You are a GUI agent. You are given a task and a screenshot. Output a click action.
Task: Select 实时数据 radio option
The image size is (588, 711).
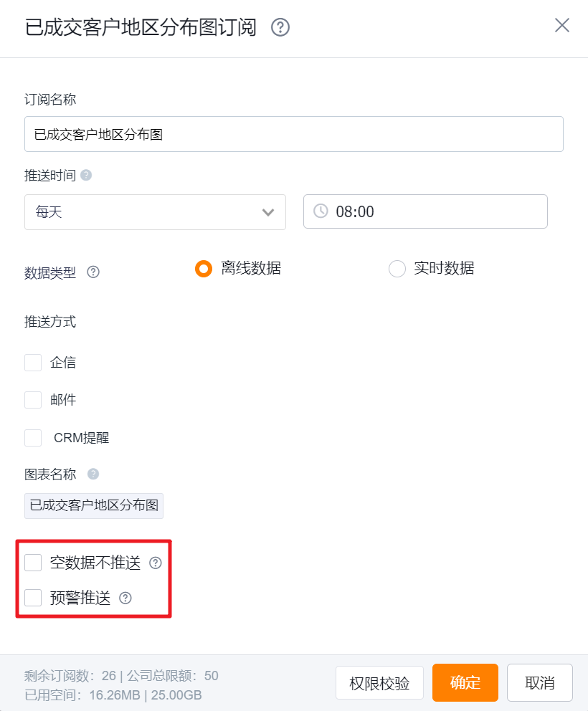coord(397,269)
